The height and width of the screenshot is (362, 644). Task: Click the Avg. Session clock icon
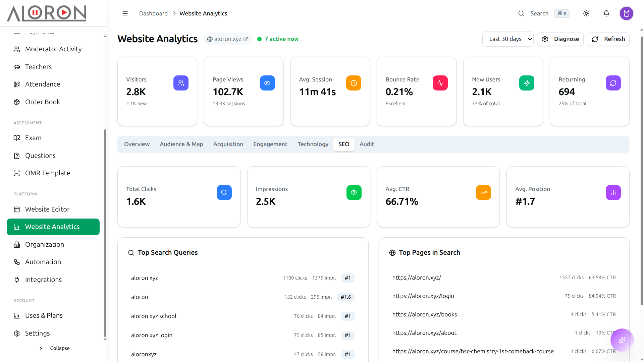tap(354, 83)
